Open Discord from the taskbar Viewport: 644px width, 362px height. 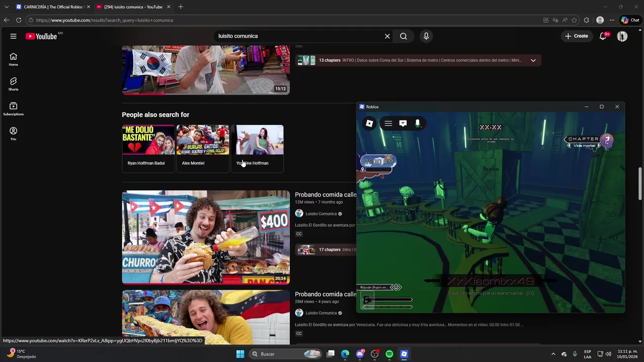coord(360,354)
